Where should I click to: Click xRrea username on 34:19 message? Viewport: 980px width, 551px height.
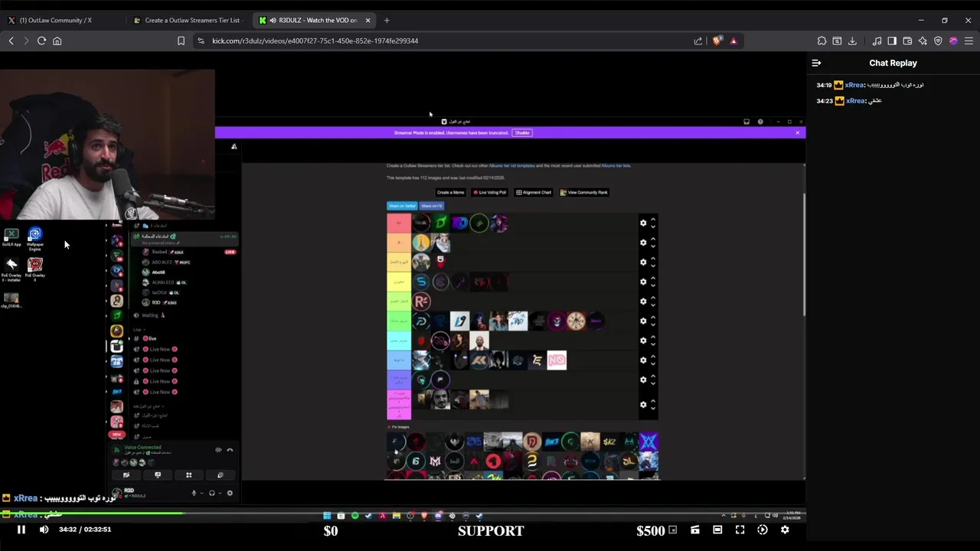854,85
